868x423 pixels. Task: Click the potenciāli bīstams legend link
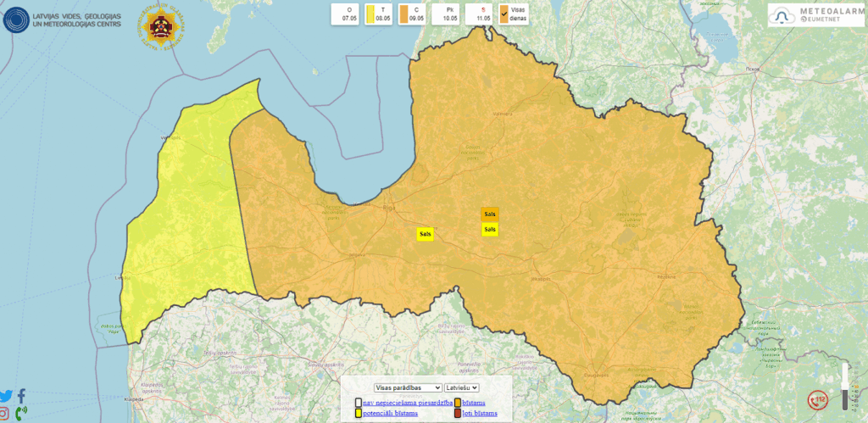coord(389,414)
